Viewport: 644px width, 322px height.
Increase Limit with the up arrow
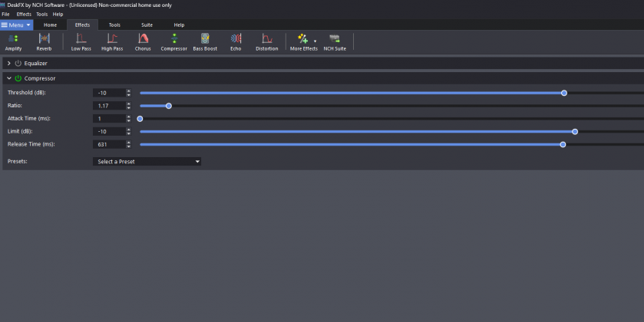pyautogui.click(x=128, y=130)
